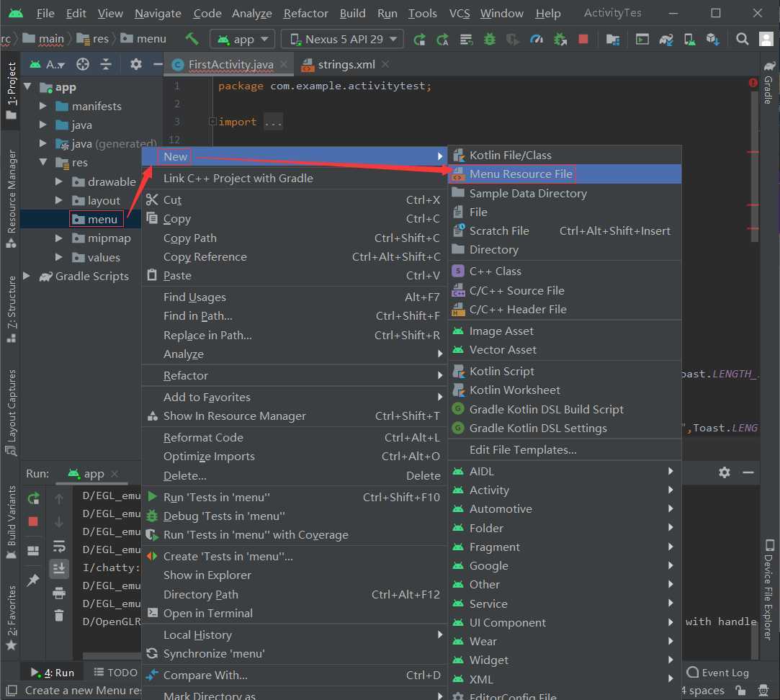
Task: Expand the manifests folder
Action: pyautogui.click(x=42, y=106)
